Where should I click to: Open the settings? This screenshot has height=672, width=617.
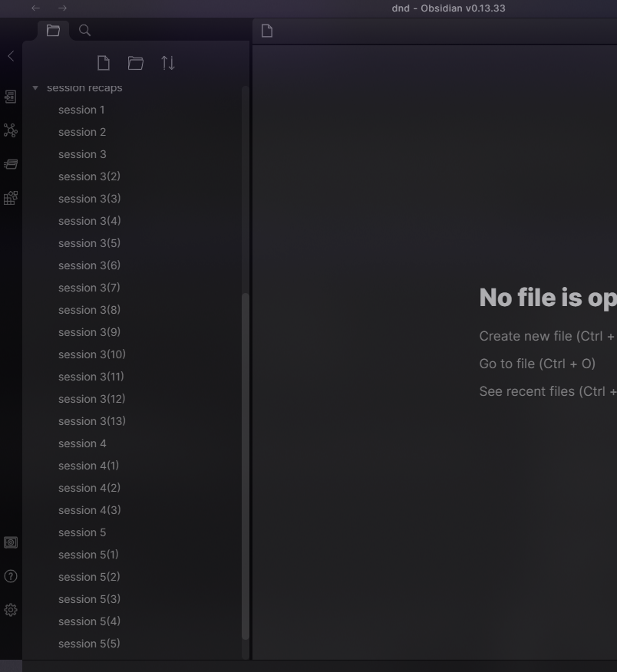click(x=10, y=609)
